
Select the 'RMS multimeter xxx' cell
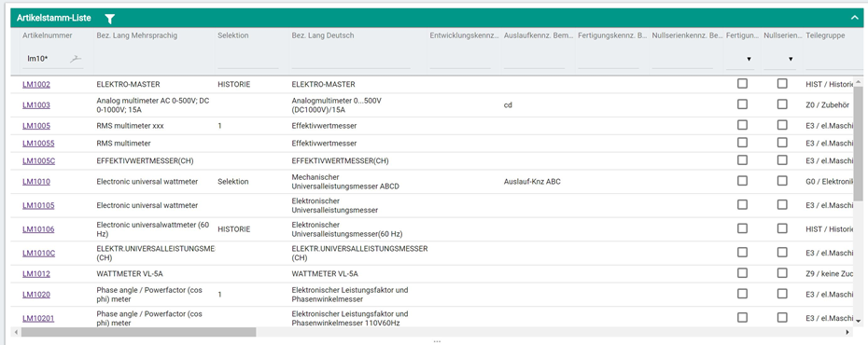coord(130,126)
